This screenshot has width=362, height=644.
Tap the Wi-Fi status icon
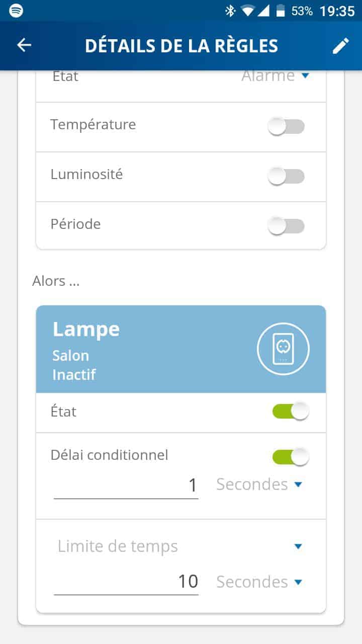[247, 11]
